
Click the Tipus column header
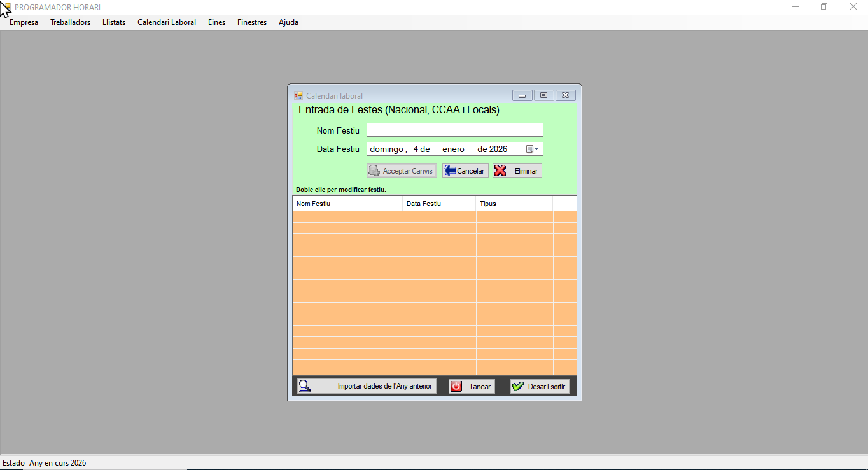pos(488,204)
